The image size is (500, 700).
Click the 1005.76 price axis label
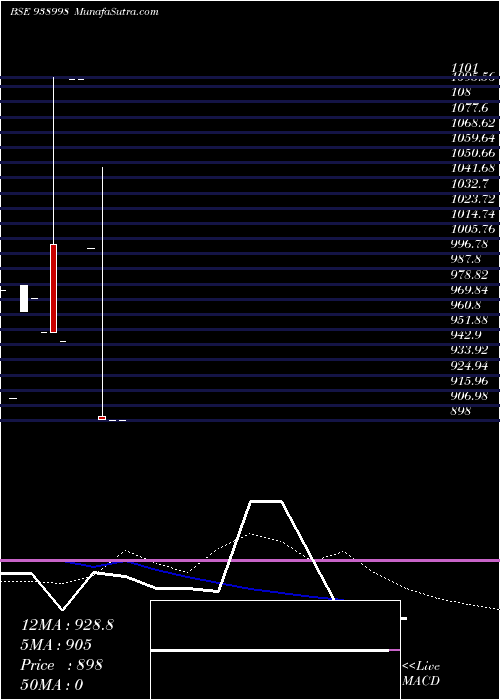click(473, 229)
